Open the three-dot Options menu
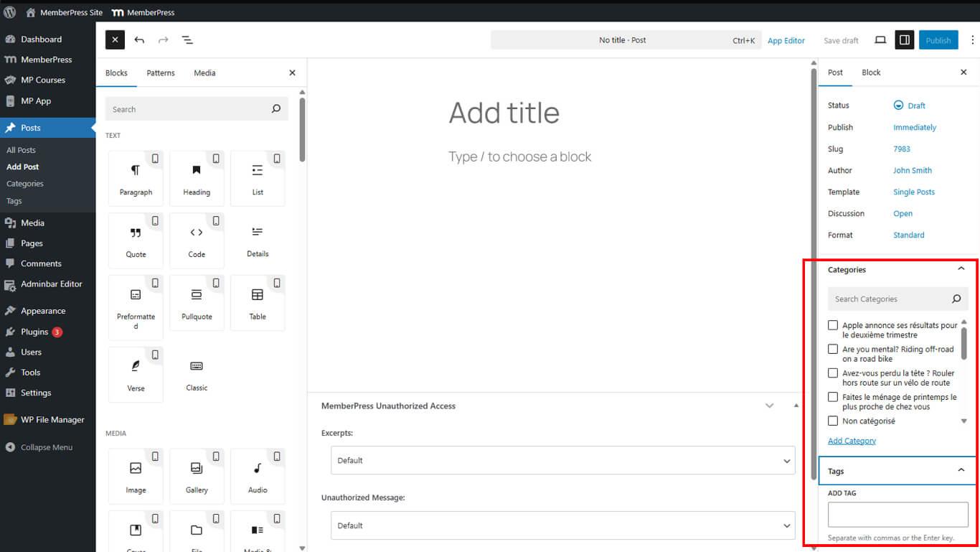The height and width of the screenshot is (552, 980). coord(972,40)
